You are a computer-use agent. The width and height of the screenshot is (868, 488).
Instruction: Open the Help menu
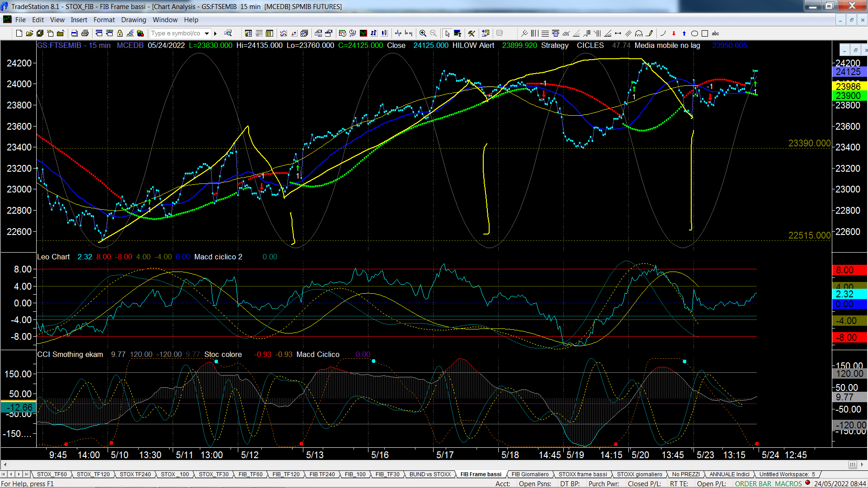click(191, 20)
